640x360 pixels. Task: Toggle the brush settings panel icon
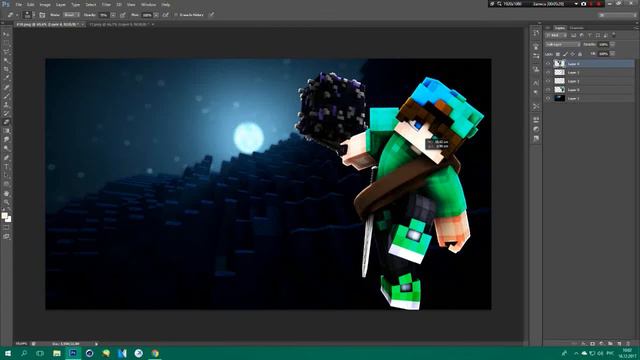coord(42,15)
